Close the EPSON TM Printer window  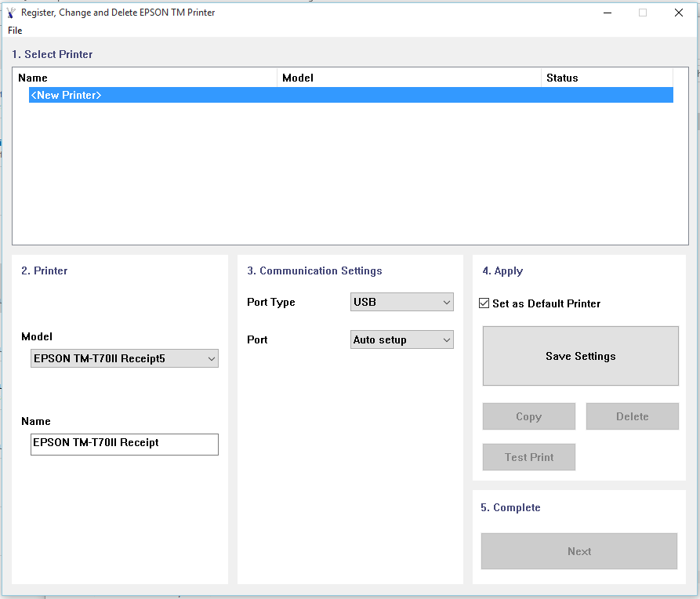point(679,13)
